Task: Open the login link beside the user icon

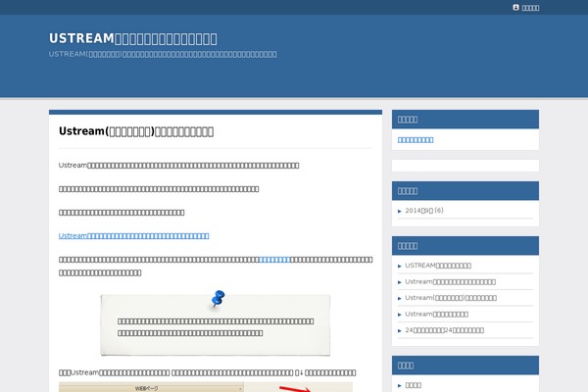Action: 530,8
